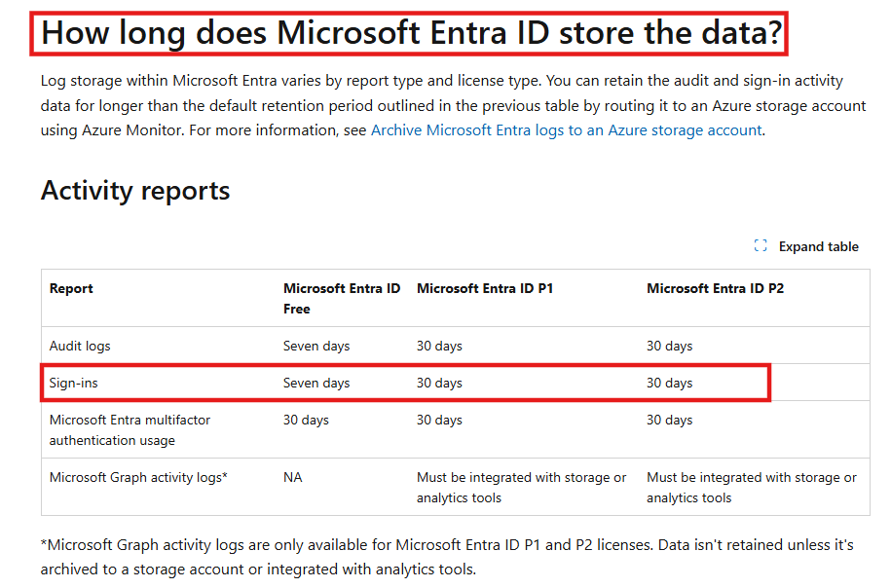Select P2 30 days in Sign-ins row

point(669,383)
